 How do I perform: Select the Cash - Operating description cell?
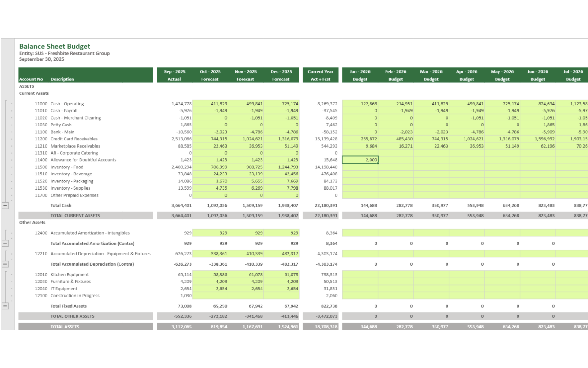(67, 104)
